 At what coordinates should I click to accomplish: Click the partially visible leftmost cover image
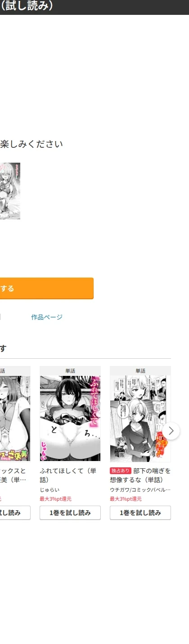tap(15, 418)
